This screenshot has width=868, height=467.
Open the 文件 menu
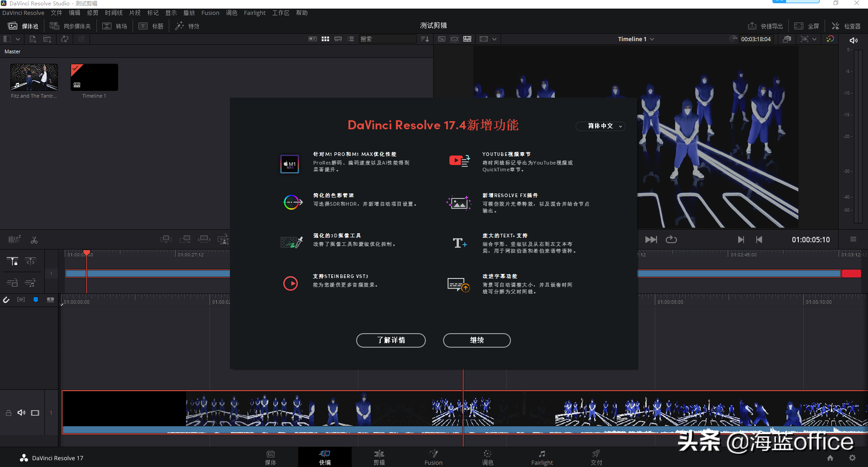57,13
